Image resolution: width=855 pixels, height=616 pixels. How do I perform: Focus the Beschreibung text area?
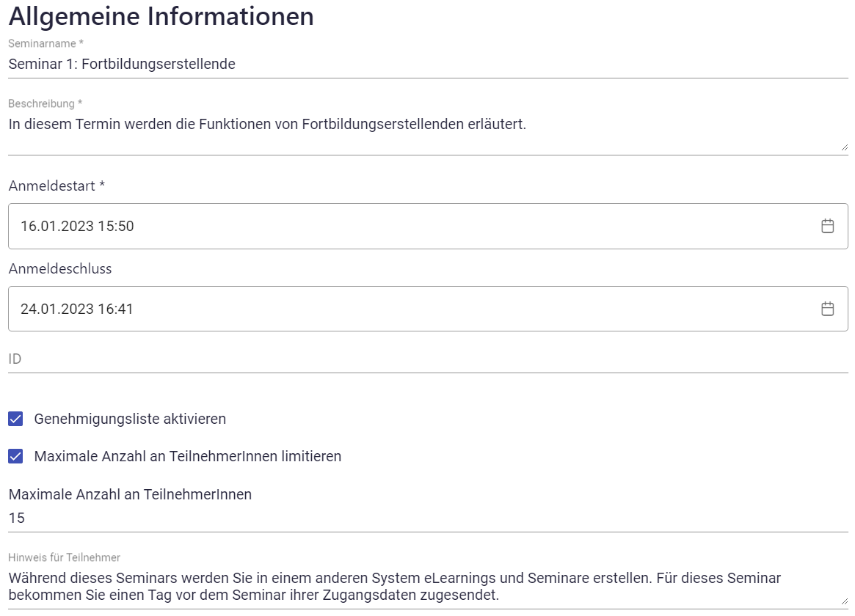point(426,133)
